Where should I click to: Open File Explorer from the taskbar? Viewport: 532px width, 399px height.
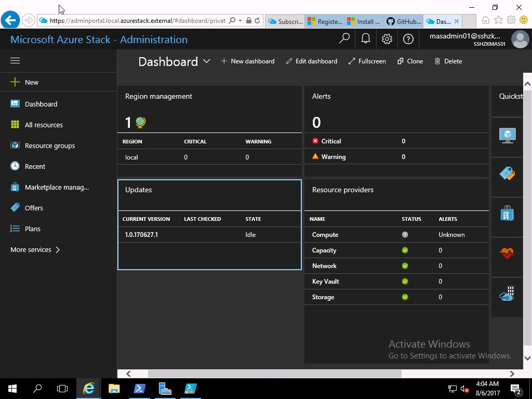coord(114,389)
